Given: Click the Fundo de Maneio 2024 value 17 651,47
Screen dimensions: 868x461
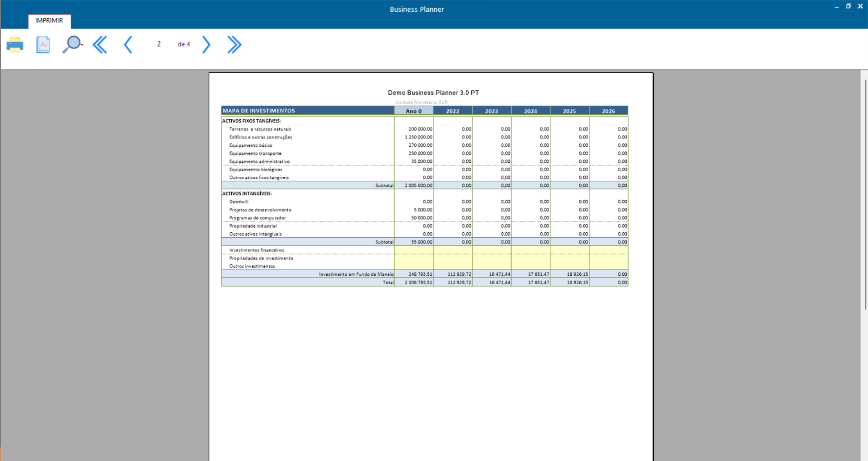Looking at the screenshot, I should point(539,274).
